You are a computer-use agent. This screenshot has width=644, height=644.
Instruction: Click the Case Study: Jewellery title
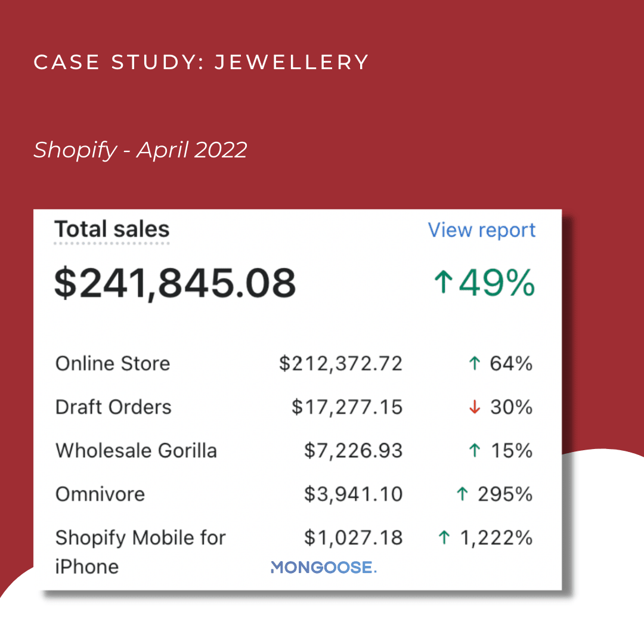click(x=202, y=62)
